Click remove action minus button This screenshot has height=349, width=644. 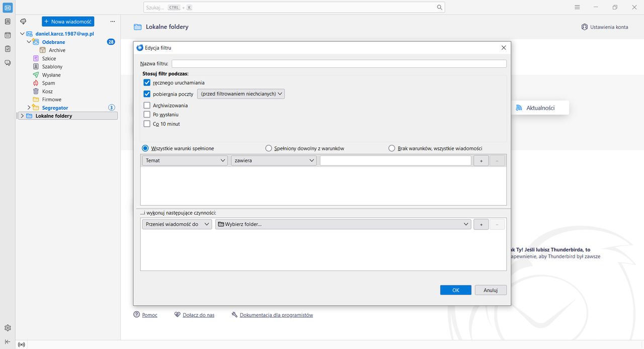tap(497, 224)
